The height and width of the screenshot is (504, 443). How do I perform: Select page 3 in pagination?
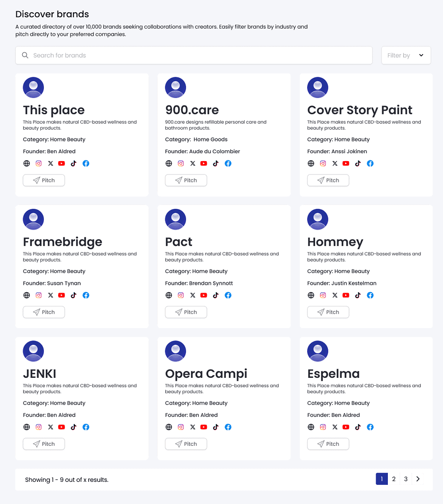coord(406,479)
